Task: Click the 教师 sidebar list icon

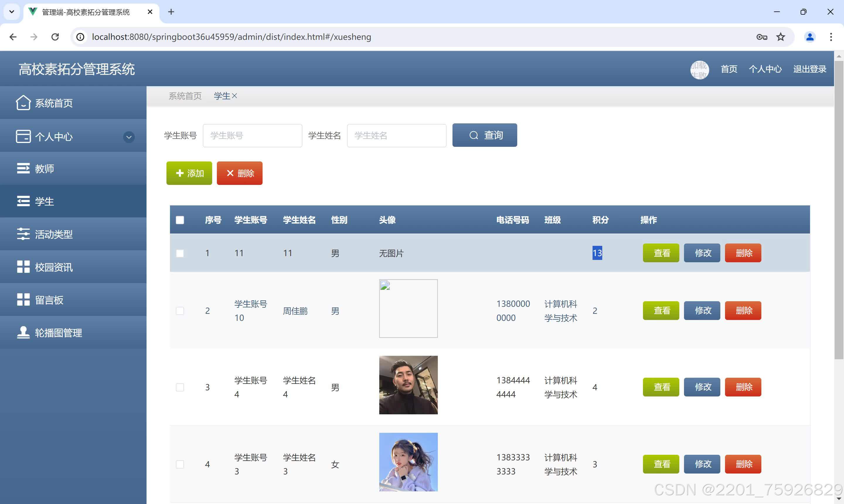Action: 23,168
